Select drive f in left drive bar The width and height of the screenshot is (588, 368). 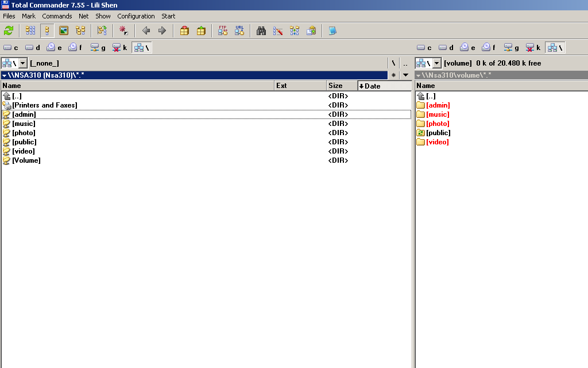point(75,48)
